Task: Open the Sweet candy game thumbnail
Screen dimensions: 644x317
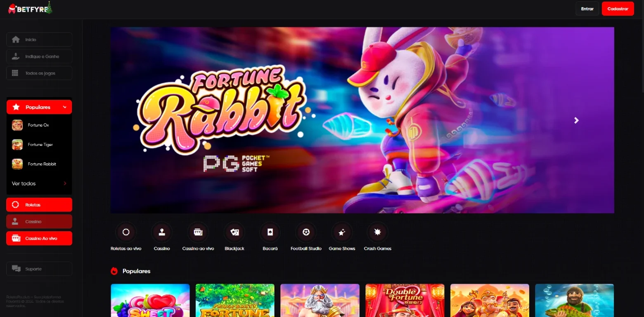Action: pyautogui.click(x=150, y=301)
